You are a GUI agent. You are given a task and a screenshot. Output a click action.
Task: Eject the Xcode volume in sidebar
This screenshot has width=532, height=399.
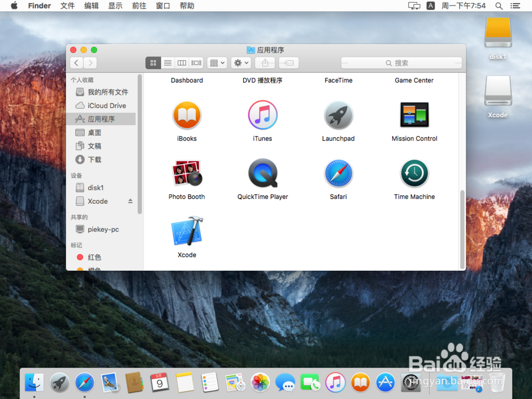tap(130, 201)
